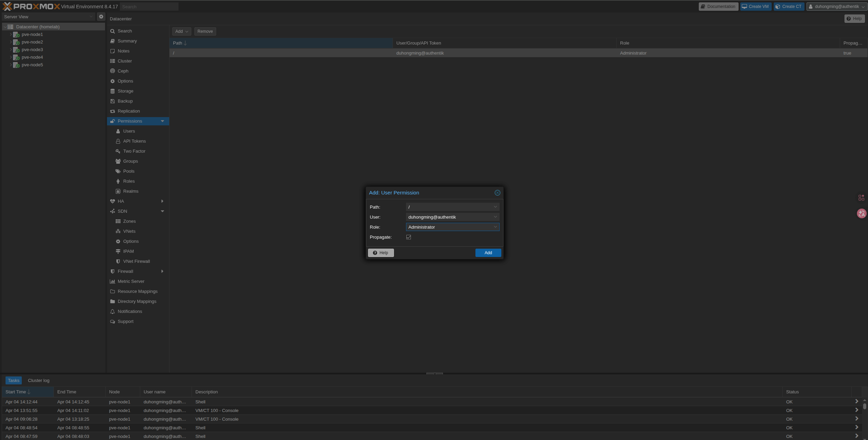
Task: Click the Server View settings gear icon
Action: 101,17
